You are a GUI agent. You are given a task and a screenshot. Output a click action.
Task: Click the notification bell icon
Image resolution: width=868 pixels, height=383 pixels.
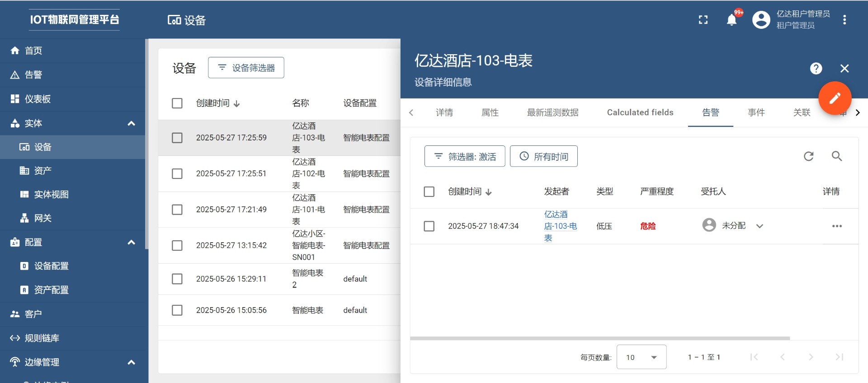click(x=731, y=20)
